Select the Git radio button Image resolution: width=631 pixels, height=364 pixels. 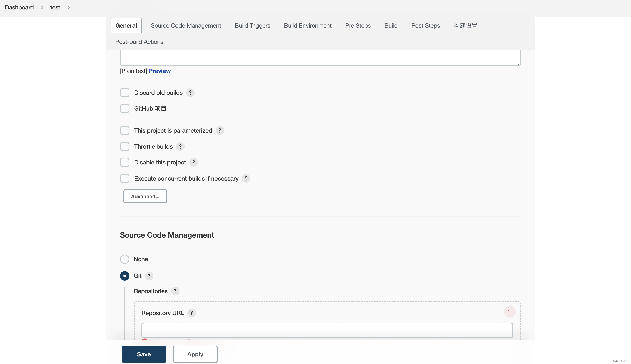coord(124,276)
